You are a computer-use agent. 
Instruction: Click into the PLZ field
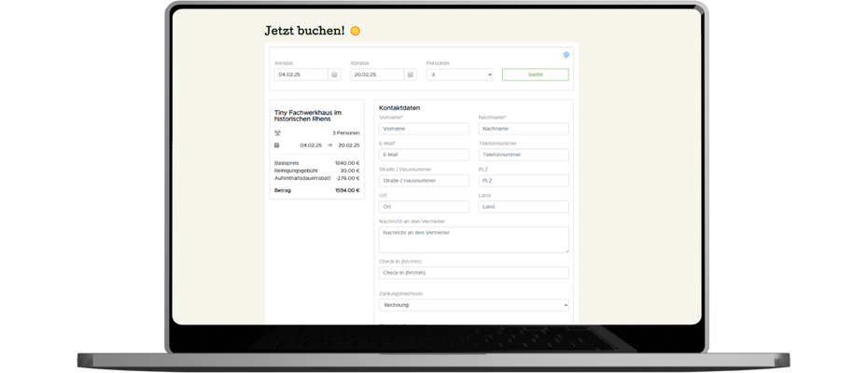pyautogui.click(x=524, y=180)
